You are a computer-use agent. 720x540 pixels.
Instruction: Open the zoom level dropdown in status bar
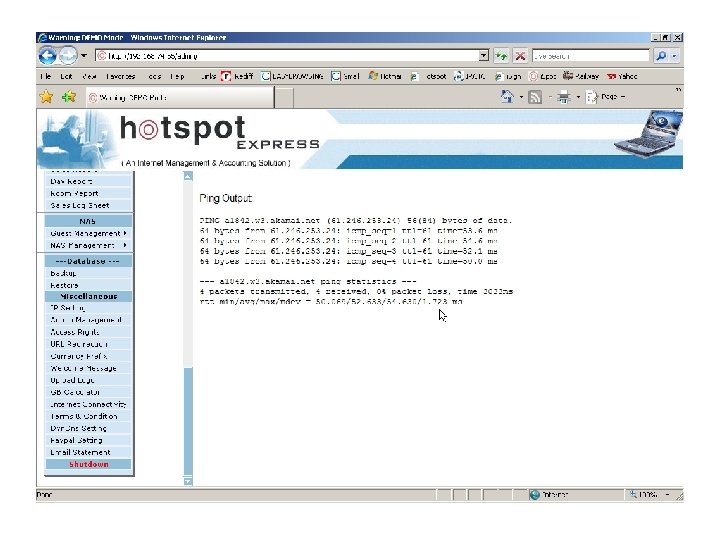(667, 495)
